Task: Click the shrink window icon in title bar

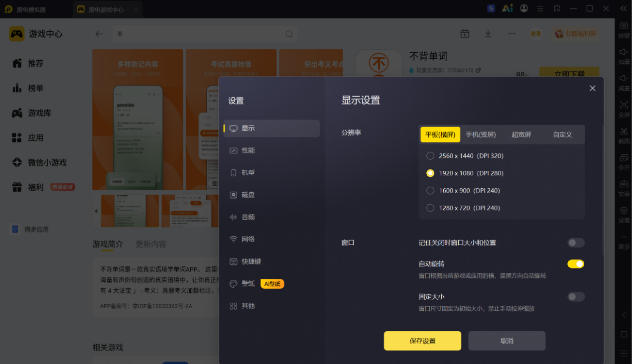Action: tap(557, 8)
